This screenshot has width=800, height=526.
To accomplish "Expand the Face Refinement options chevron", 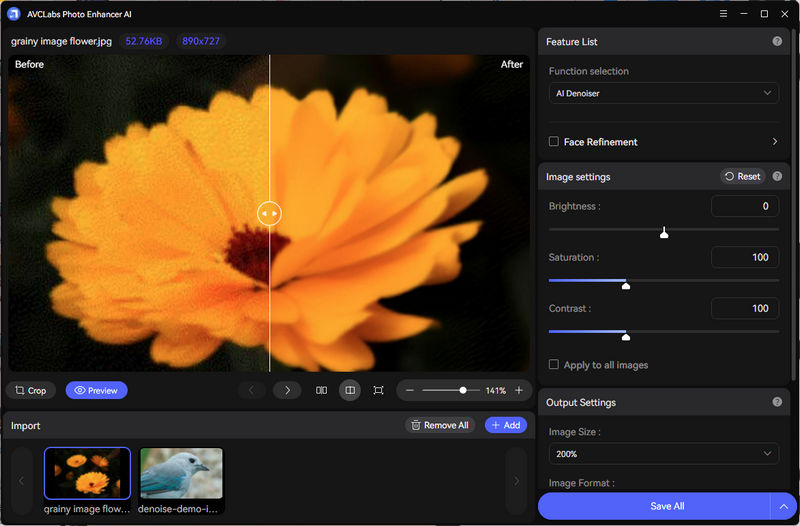I will 775,142.
